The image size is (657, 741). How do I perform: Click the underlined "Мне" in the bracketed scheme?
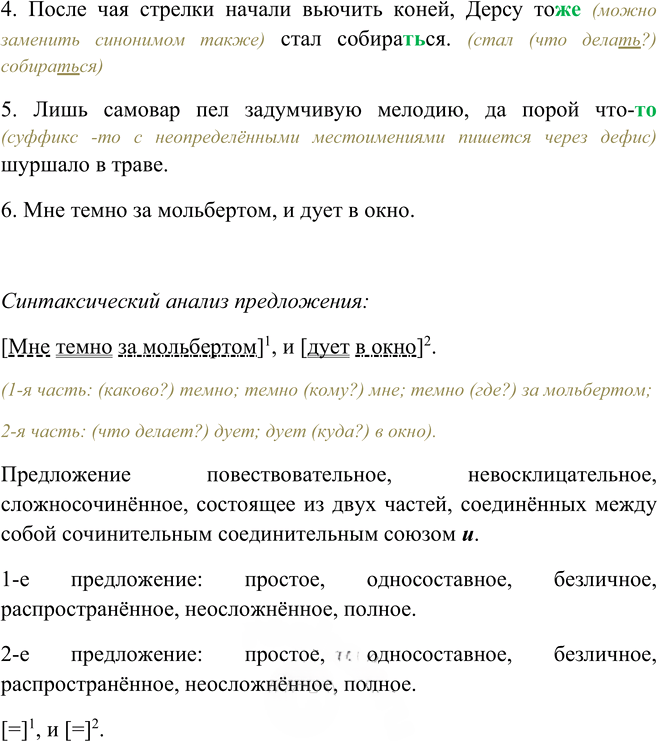[29, 347]
